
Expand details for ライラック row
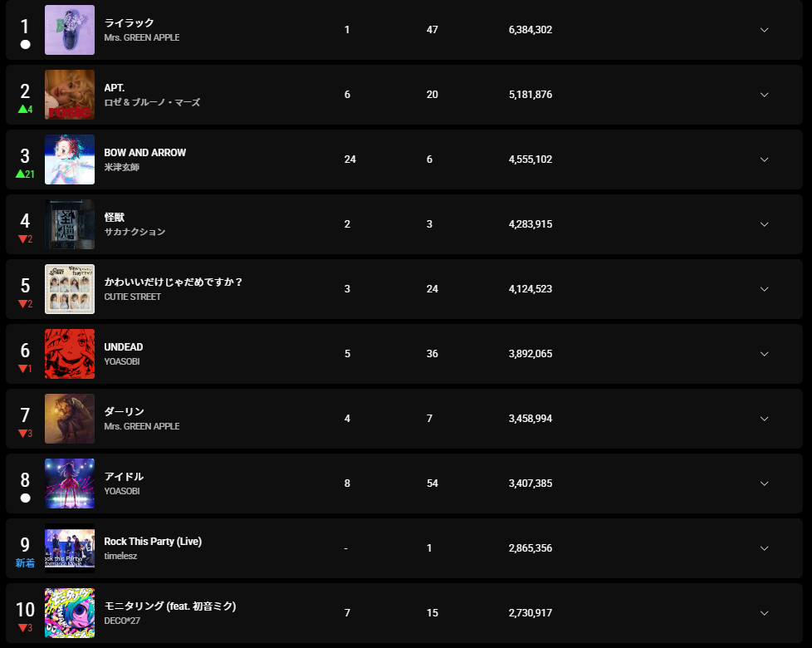coord(764,30)
